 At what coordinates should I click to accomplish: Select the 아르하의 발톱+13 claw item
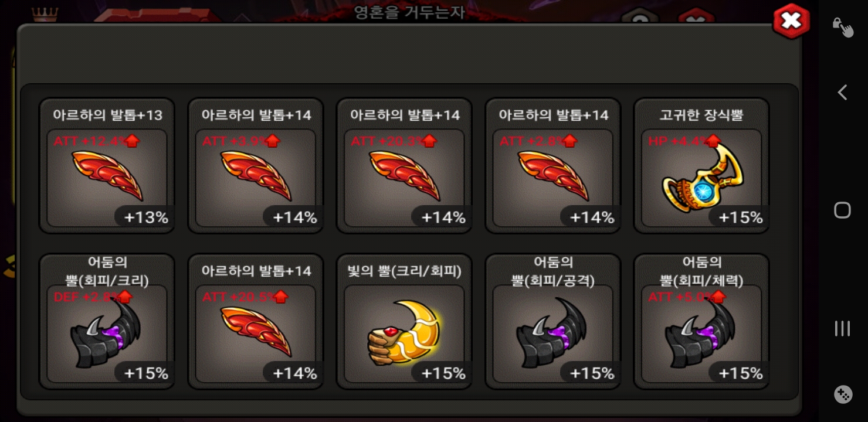(x=107, y=166)
